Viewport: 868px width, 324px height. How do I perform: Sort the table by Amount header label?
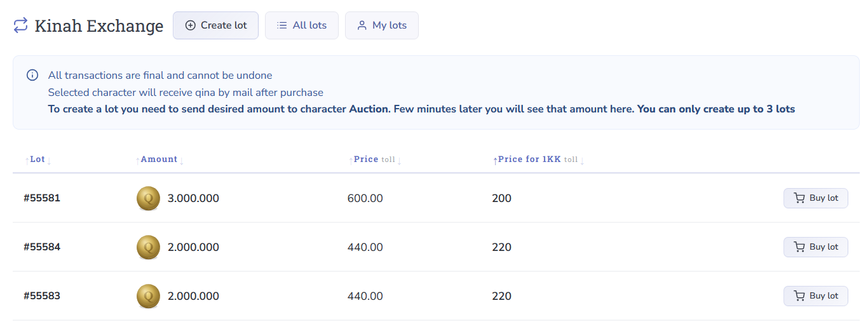[159, 159]
